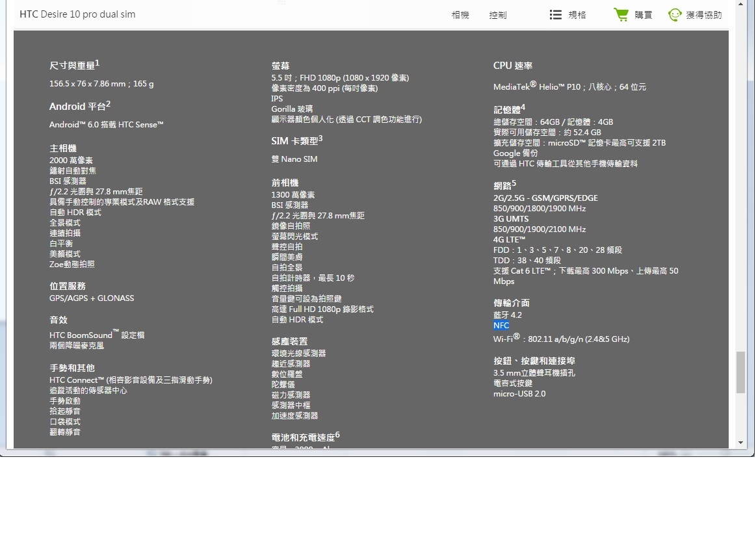
Task: Click the 5.5 吋 FHD 1080p line
Action: (340, 77)
